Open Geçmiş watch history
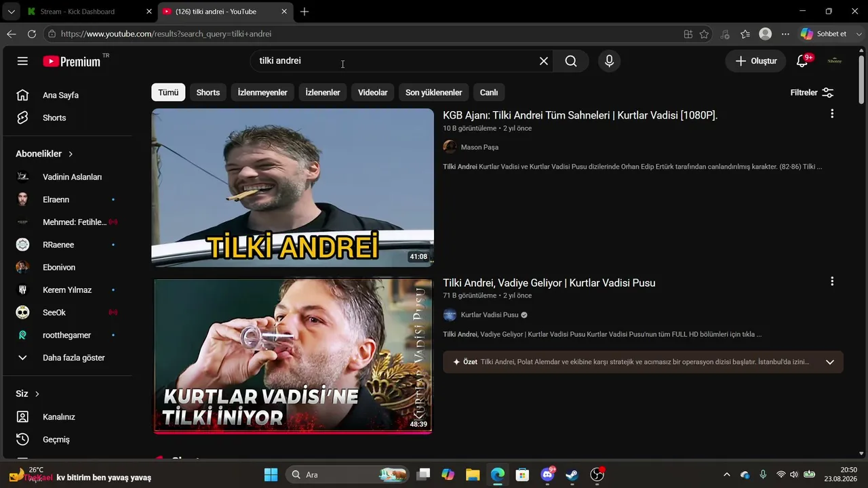This screenshot has width=868, height=488. point(68,439)
